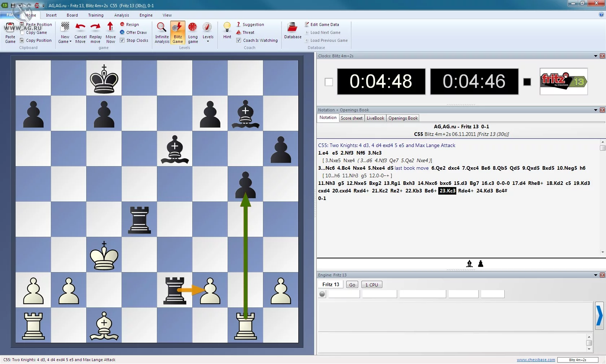Click the Fritz 13 engine name button
Screen dimensions: 606x364
[331, 285]
